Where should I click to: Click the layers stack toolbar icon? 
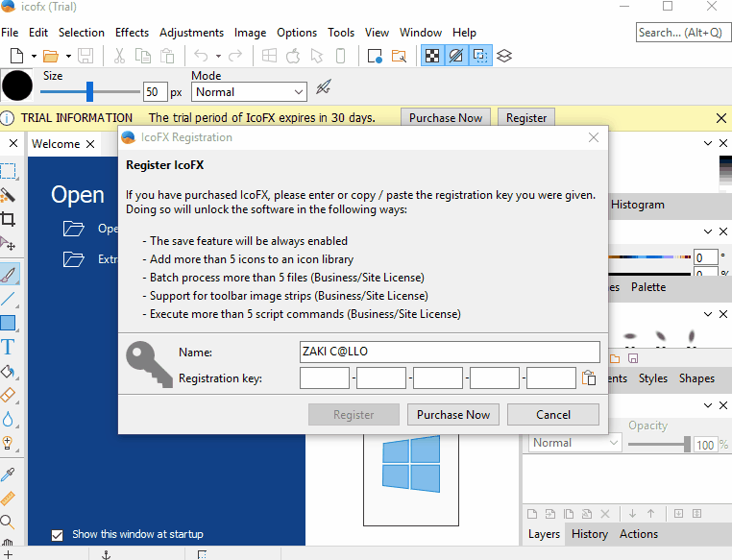tap(504, 56)
